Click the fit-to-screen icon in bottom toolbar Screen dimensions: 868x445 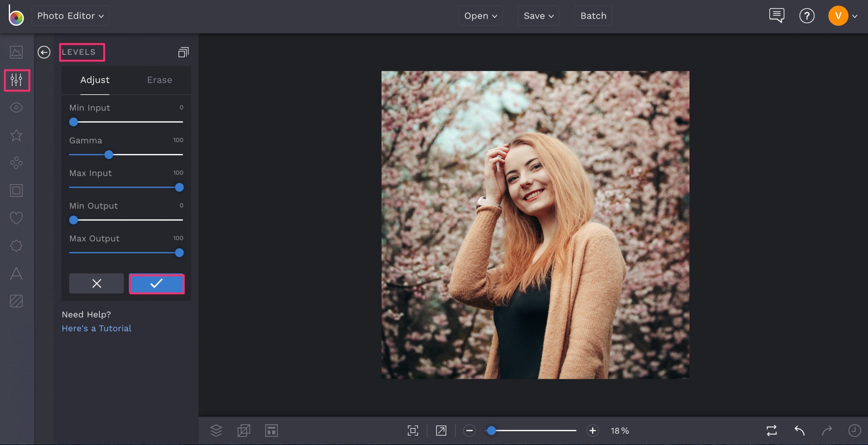(413, 430)
